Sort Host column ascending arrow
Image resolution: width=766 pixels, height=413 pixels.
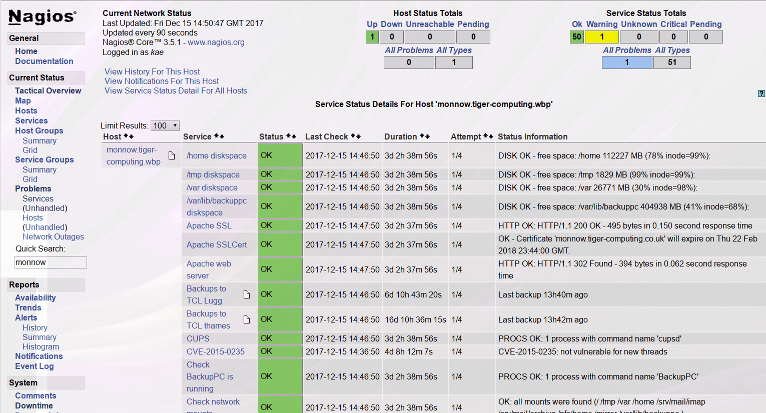coord(126,136)
